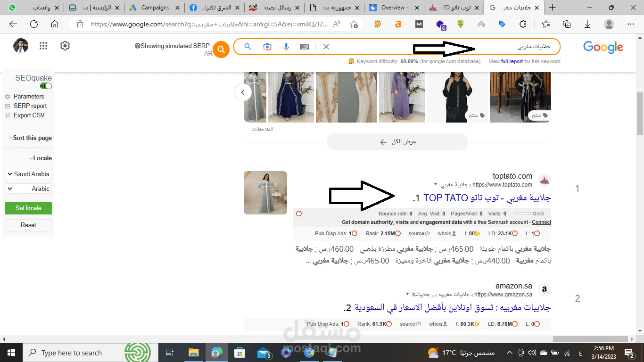Switch to the Overview tab

click(394, 8)
